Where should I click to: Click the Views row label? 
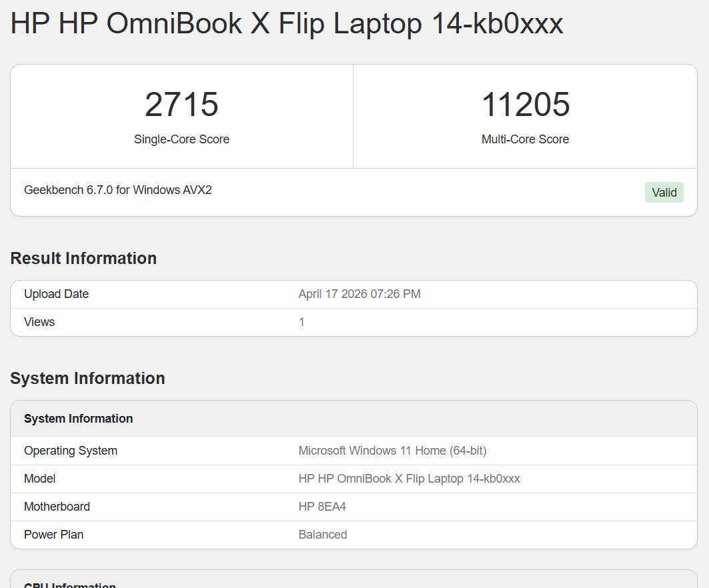point(39,322)
